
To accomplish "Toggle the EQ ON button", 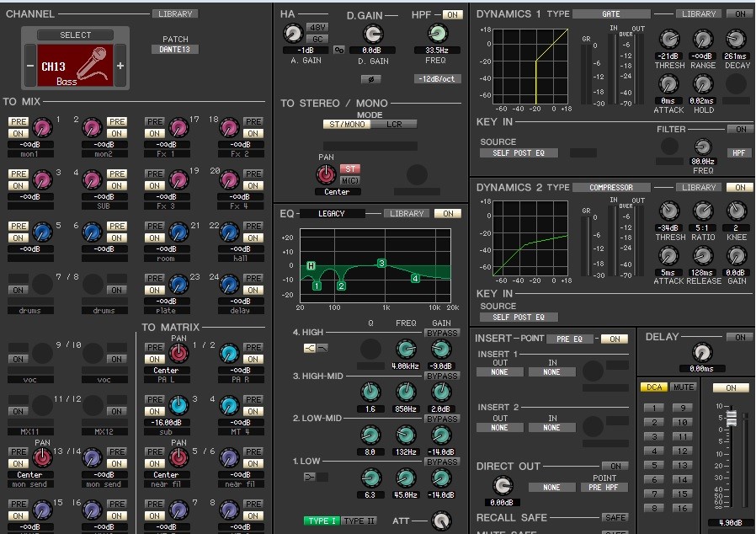I will pyautogui.click(x=448, y=213).
